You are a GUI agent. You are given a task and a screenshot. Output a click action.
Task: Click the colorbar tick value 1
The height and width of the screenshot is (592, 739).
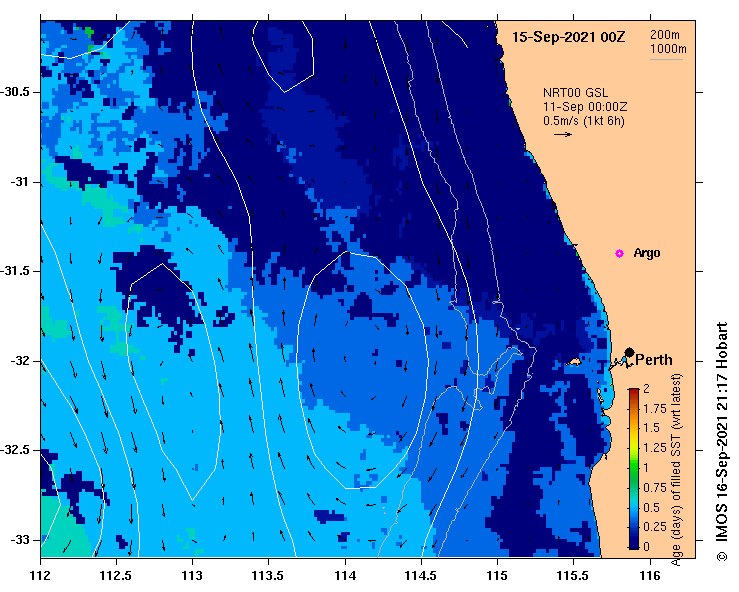pyautogui.click(x=646, y=468)
